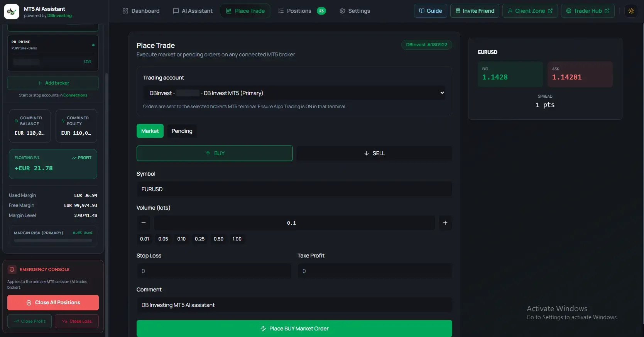Viewport: 644px width, 337px height.
Task: Decrease volume with minus button
Action: pos(144,223)
